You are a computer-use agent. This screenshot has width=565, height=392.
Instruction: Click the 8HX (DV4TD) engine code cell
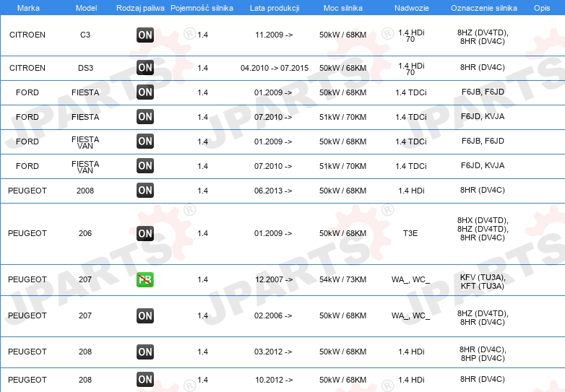click(483, 220)
